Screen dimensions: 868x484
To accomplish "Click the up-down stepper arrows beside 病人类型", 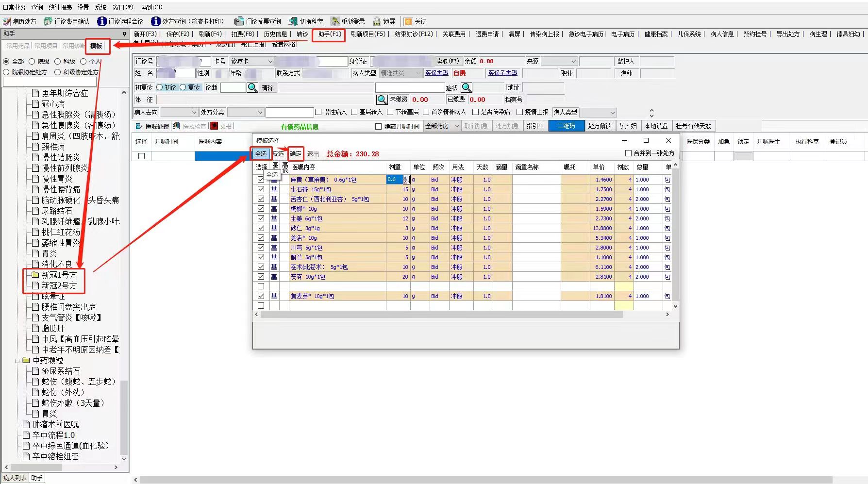I will pyautogui.click(x=651, y=113).
